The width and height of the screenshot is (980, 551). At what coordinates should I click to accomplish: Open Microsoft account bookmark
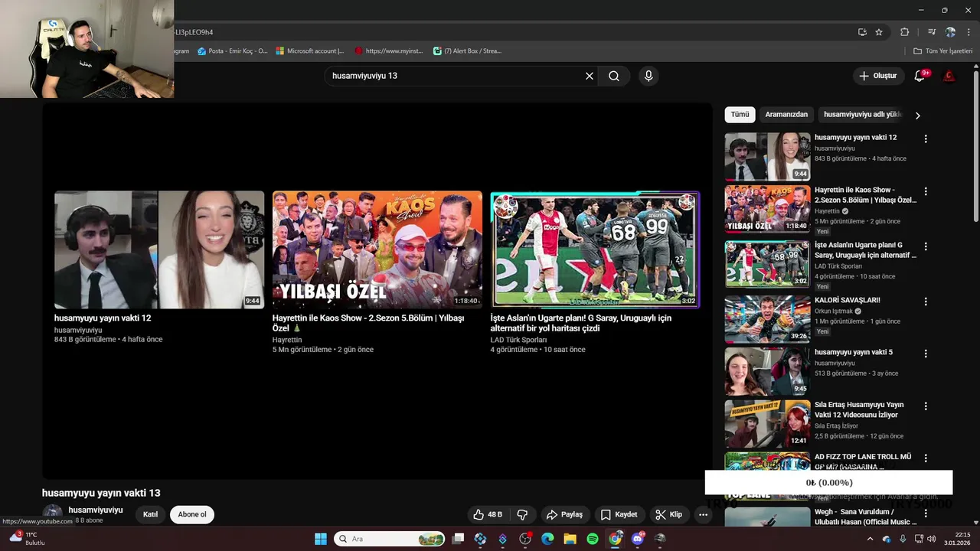(x=310, y=51)
